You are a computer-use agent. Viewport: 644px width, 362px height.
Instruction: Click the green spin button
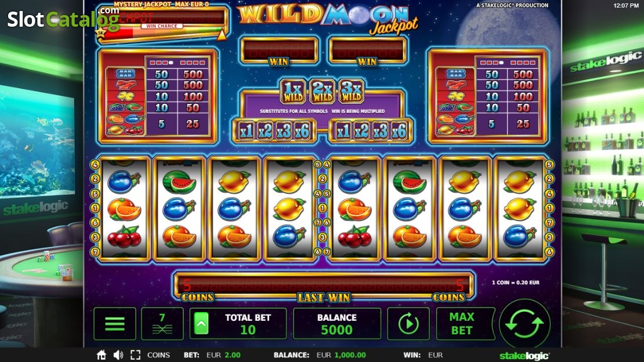[524, 324]
